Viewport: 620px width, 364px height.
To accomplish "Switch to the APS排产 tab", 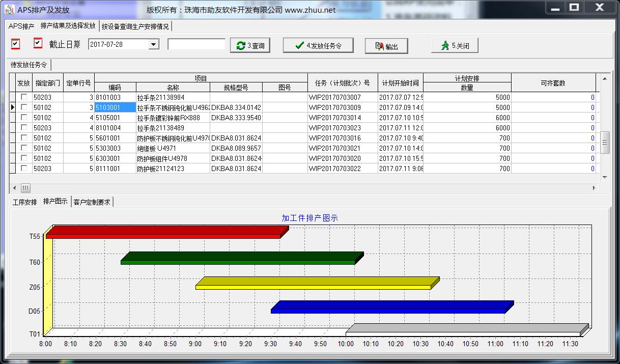I will click(x=21, y=26).
